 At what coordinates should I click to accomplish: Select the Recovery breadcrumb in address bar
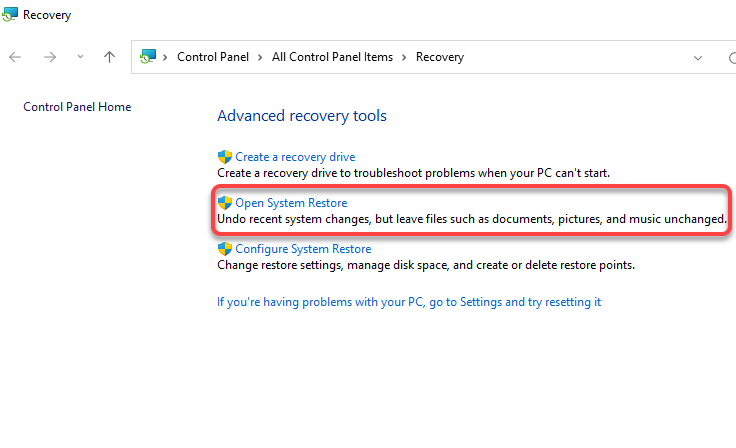[x=440, y=57]
